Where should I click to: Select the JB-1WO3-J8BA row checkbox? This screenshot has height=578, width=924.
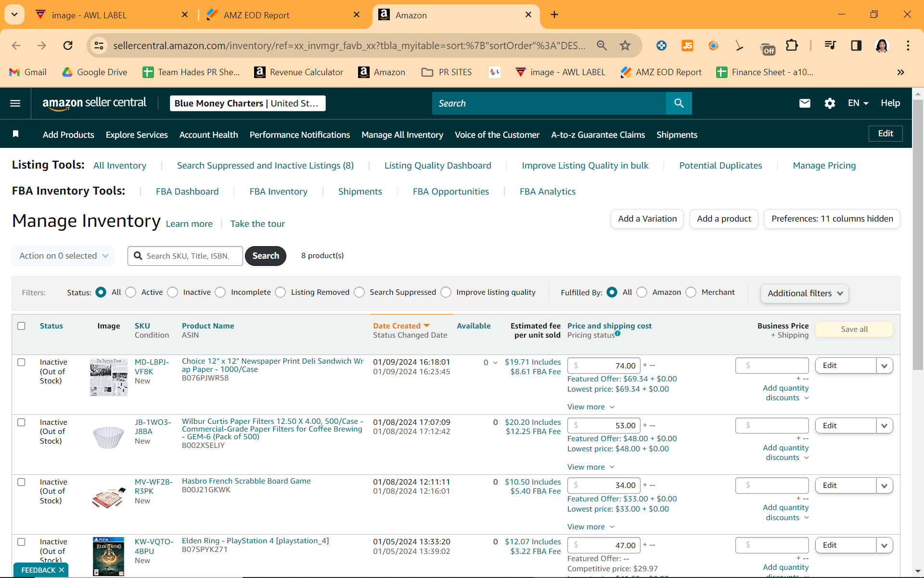point(21,422)
